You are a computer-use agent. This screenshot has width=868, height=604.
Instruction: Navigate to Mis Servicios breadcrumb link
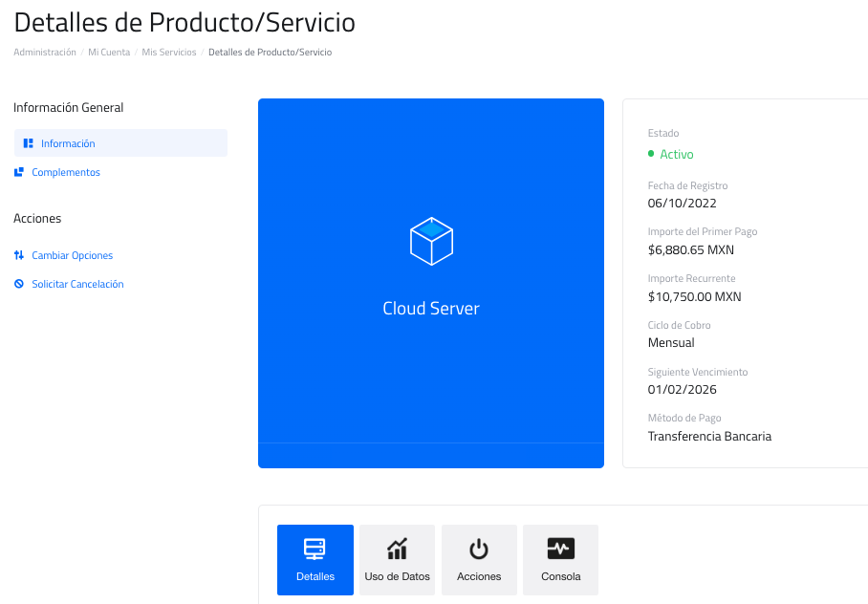point(169,53)
